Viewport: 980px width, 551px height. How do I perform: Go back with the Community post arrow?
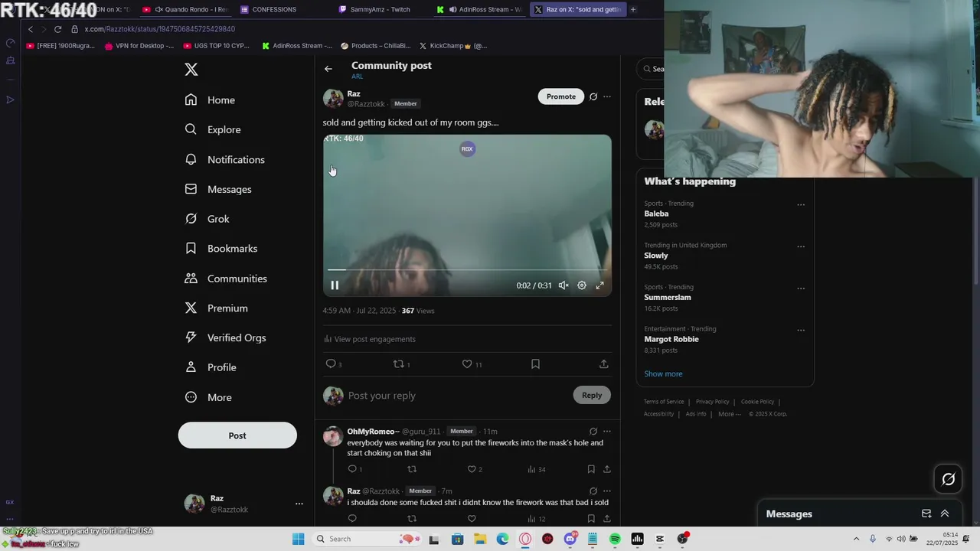coord(328,69)
